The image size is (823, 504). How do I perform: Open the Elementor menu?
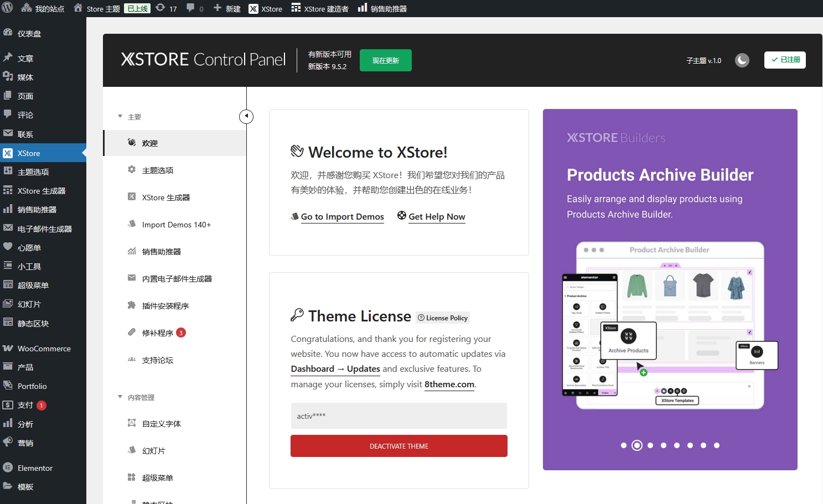click(x=43, y=468)
